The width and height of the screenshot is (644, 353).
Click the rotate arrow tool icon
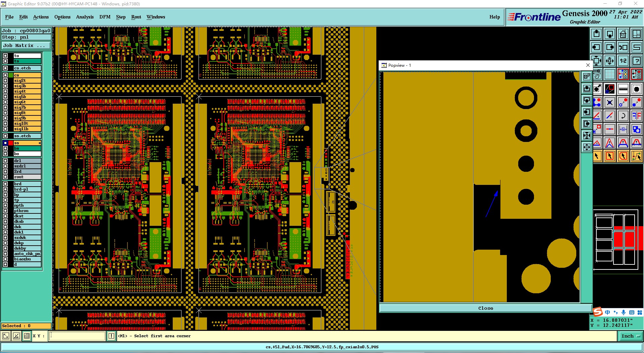tap(623, 116)
